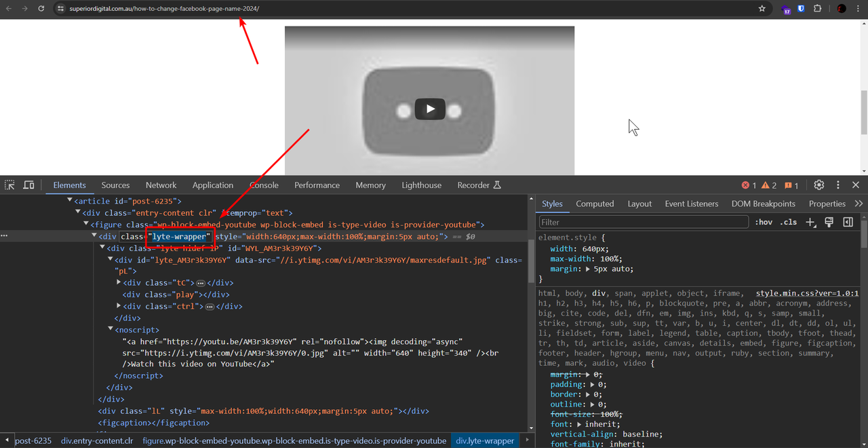Screen dimensions: 868x448
Task: Collapse the div with id WYL_AM3r3k39Y6Y
Action: 102,248
